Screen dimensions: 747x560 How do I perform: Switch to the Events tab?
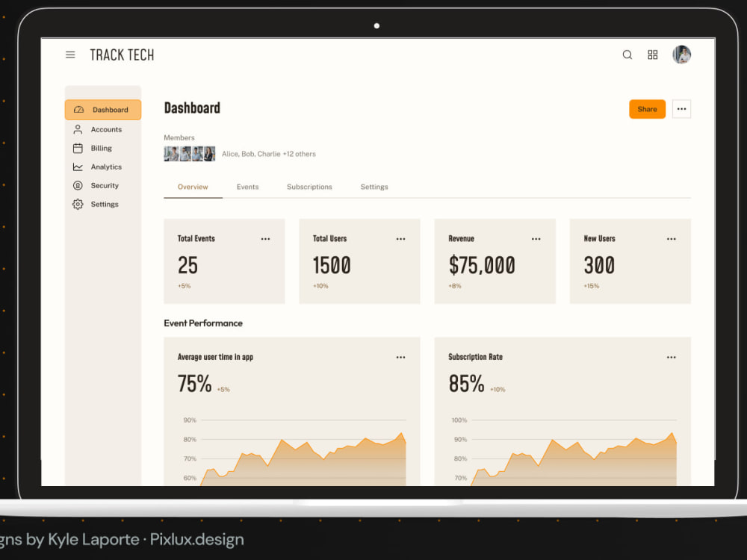coord(248,187)
